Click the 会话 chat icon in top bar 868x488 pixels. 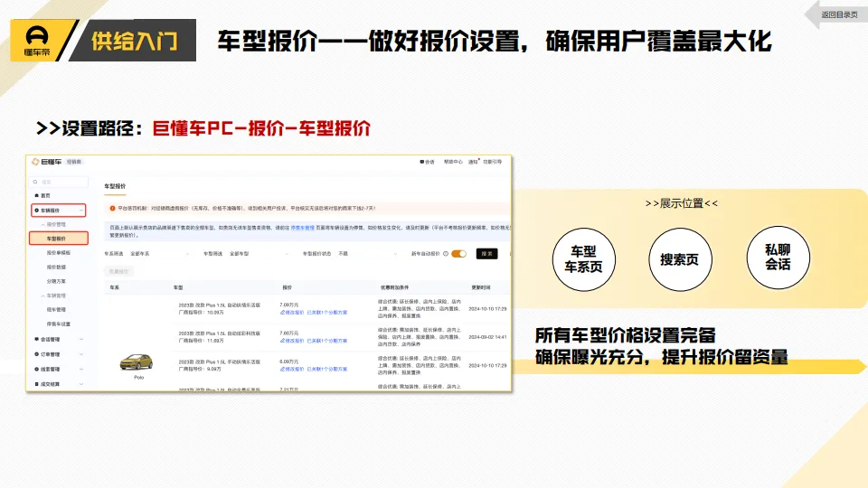422,162
